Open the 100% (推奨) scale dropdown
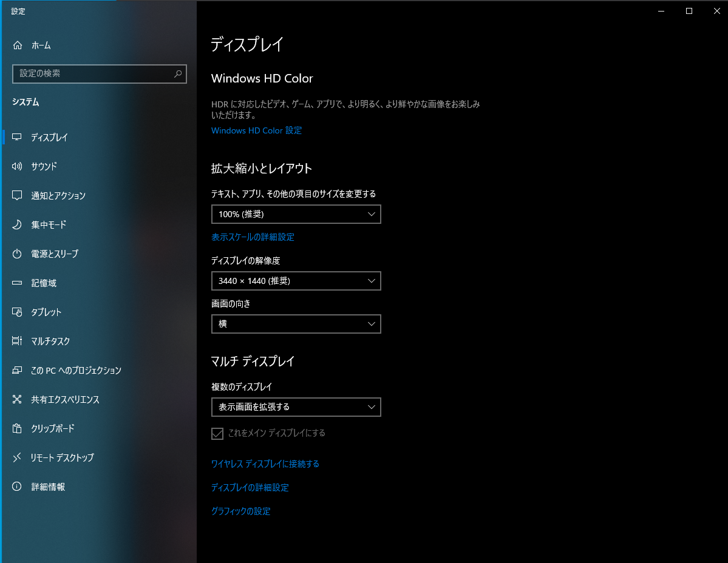The height and width of the screenshot is (563, 728). pyautogui.click(x=296, y=214)
